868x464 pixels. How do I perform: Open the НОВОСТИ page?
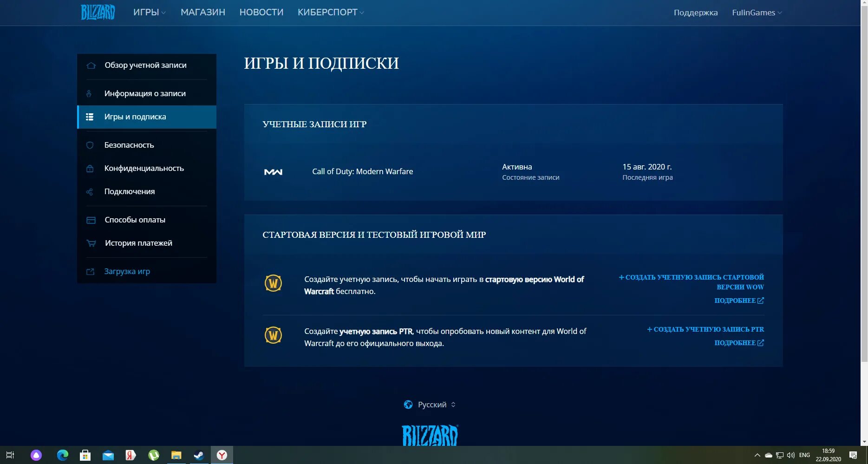click(261, 13)
